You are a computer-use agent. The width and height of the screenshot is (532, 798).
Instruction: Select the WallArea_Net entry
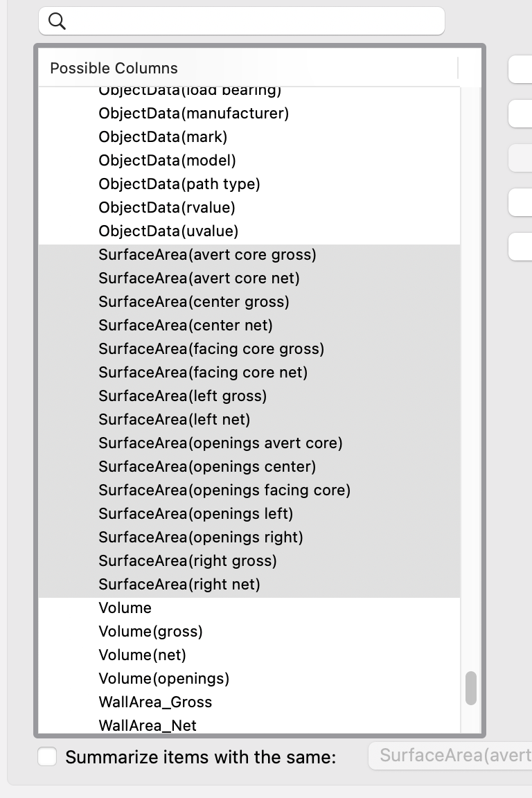(x=147, y=725)
